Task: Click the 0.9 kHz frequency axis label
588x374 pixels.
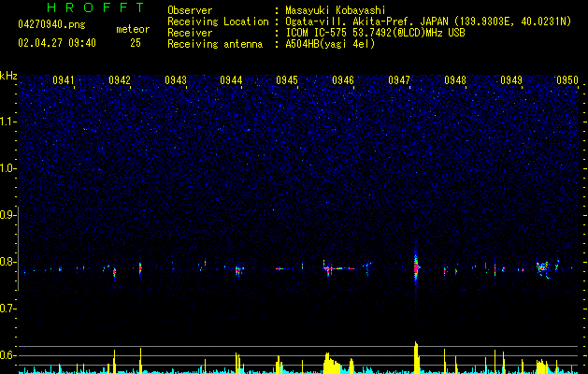Action: [x=7, y=215]
